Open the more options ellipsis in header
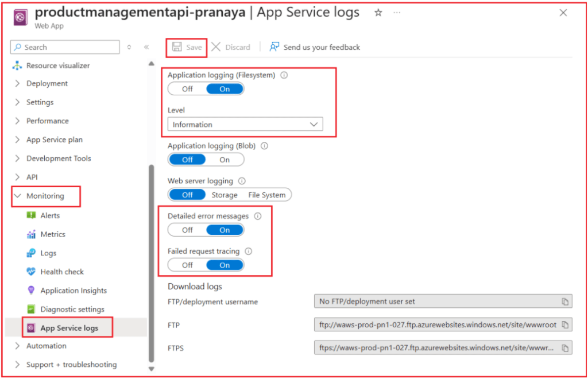Image resolution: width=588 pixels, height=379 pixels. coord(397,13)
